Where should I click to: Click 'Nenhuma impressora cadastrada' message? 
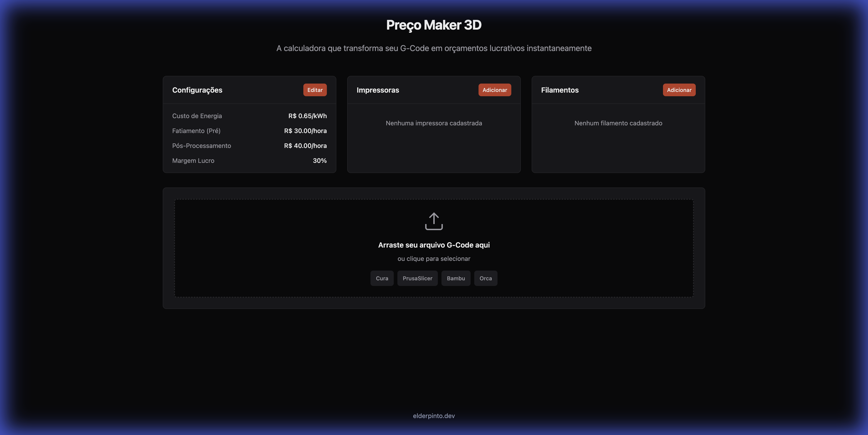434,123
